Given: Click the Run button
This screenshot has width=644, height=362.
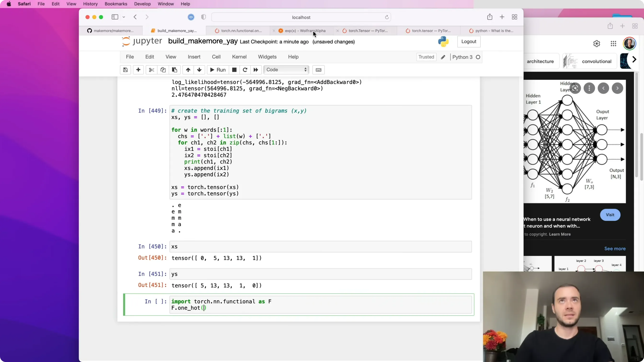Looking at the screenshot, I should click(x=218, y=70).
